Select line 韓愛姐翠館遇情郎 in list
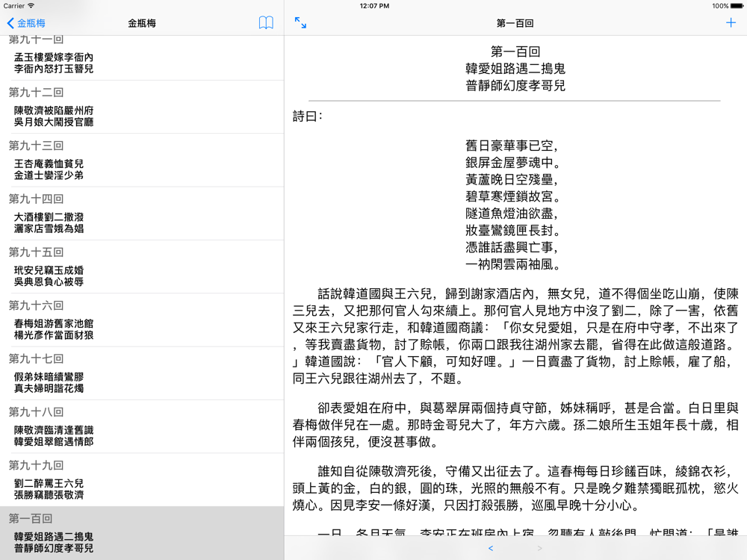Viewport: 747px width, 560px height. pos(53,442)
